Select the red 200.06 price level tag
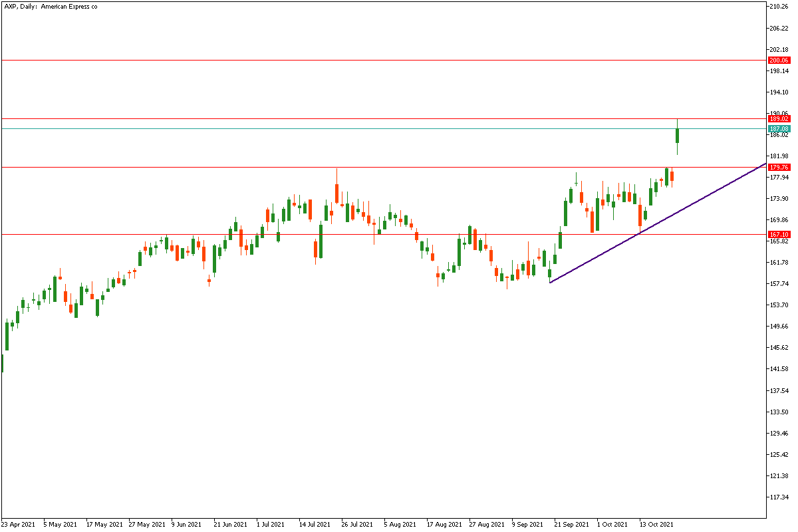798x532 pixels. [x=778, y=61]
